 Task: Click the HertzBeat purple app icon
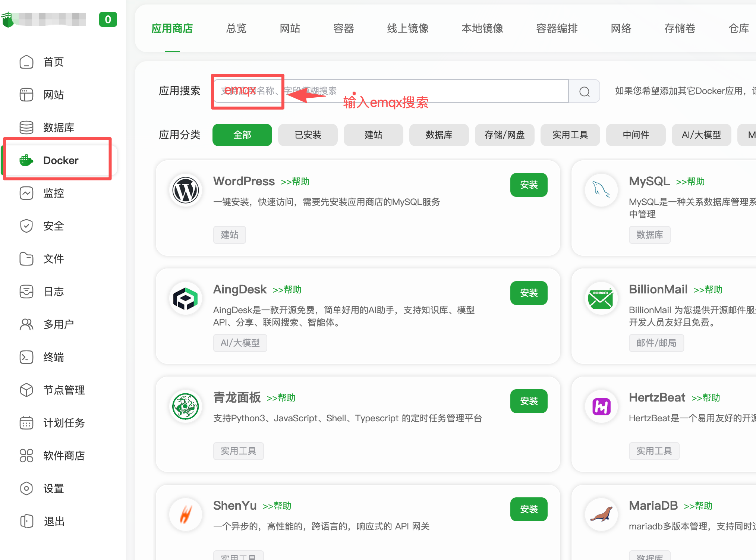[x=601, y=407]
